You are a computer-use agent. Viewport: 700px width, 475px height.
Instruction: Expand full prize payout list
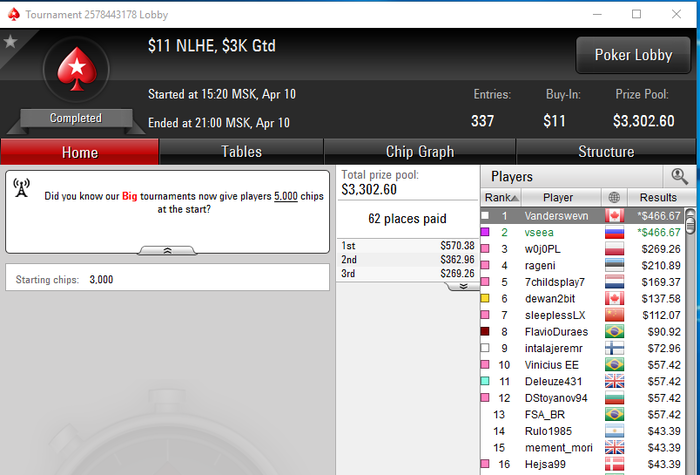pos(463,286)
